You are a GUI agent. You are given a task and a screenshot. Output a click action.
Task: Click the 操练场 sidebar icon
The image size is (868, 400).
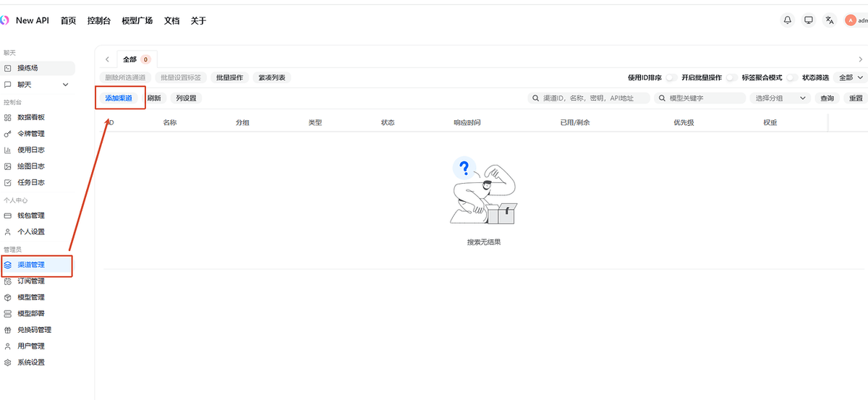(8, 68)
